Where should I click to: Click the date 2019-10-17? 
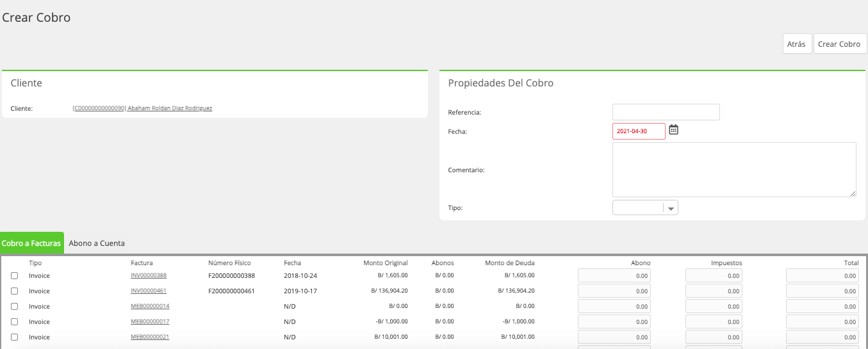coord(300,291)
